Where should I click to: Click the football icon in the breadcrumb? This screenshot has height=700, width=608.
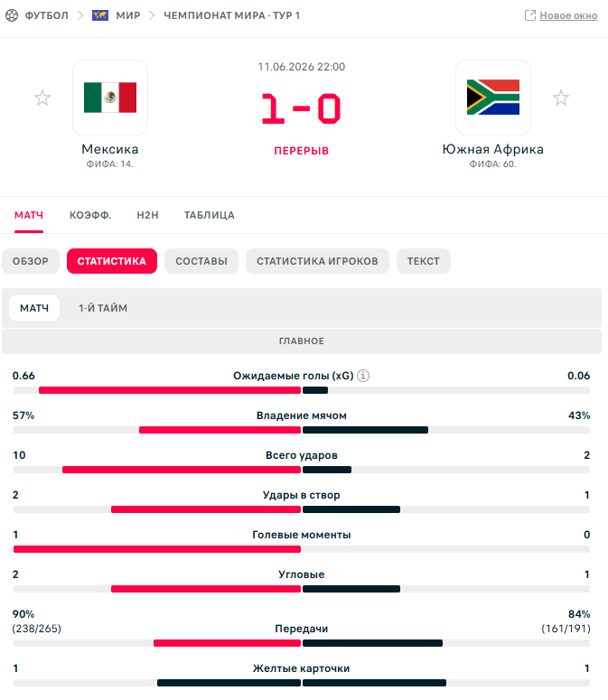(x=12, y=15)
